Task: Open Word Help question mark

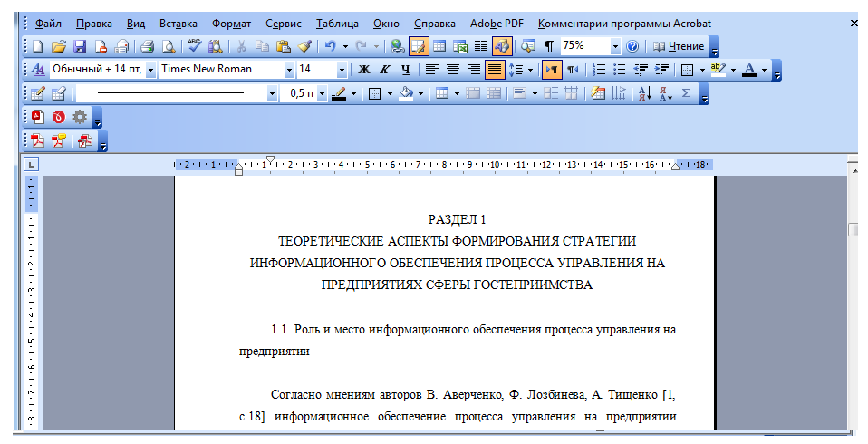Action: click(x=632, y=46)
